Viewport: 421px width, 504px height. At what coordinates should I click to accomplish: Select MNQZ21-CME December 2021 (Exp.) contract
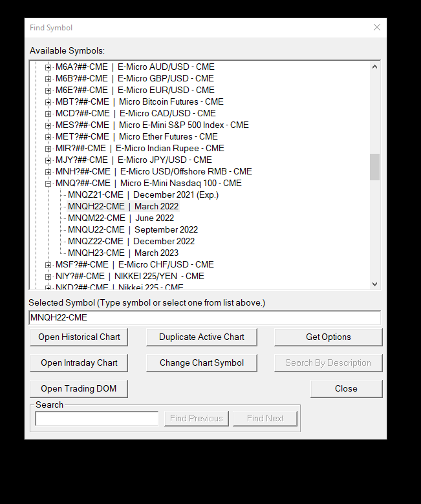click(x=143, y=194)
